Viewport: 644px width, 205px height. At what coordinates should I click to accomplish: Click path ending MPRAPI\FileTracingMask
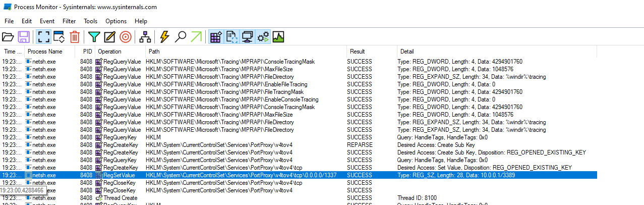[x=224, y=92]
